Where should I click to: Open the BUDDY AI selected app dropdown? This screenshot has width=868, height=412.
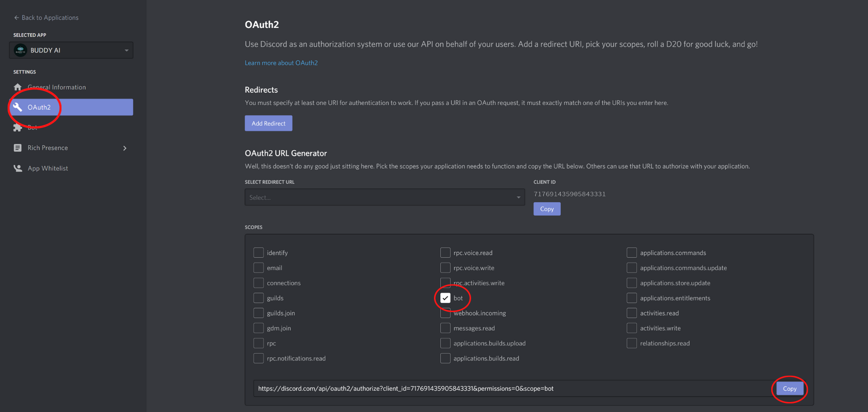click(x=71, y=50)
